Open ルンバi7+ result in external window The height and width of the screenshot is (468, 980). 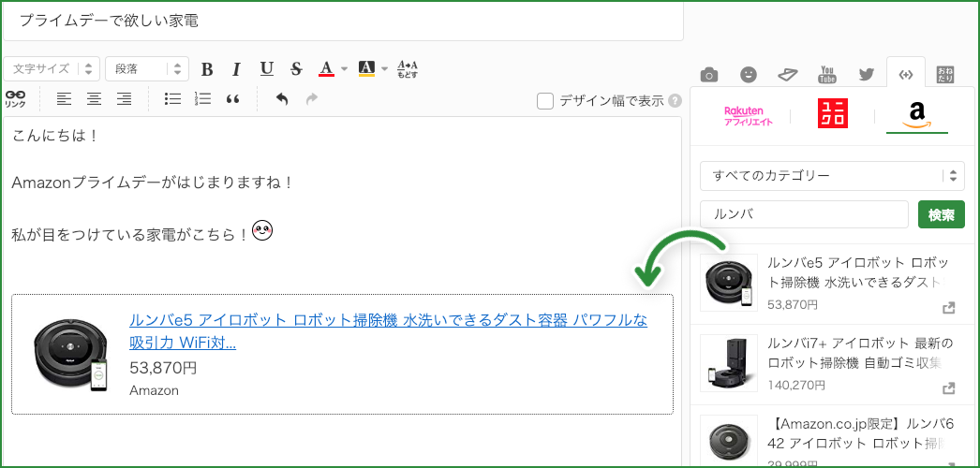click(948, 388)
